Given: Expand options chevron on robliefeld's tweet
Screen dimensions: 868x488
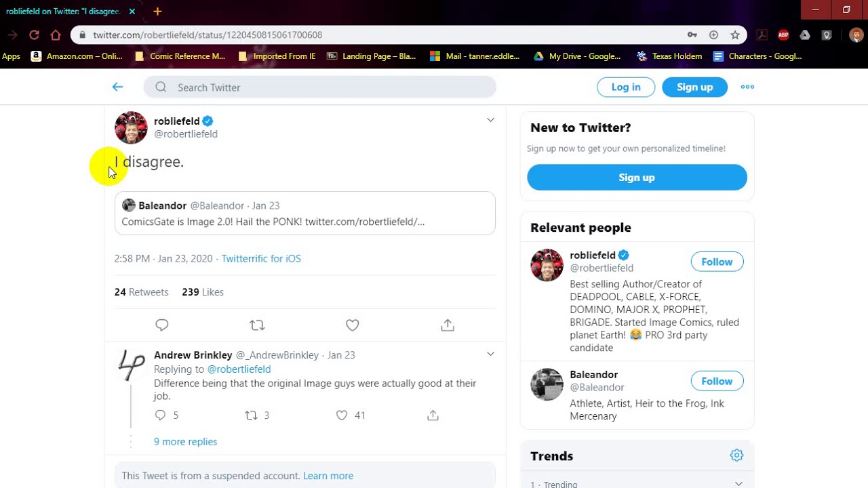Looking at the screenshot, I should (490, 120).
